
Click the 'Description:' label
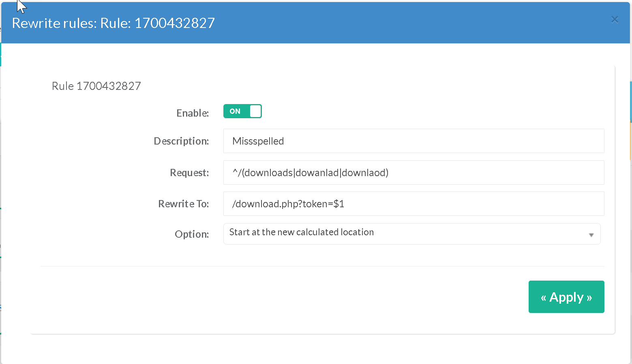coord(181,141)
